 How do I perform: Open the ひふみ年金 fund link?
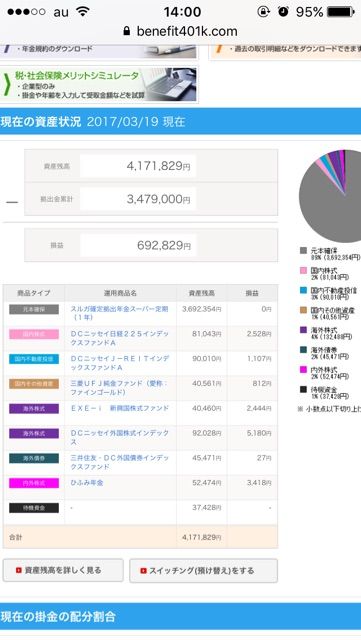click(x=87, y=483)
